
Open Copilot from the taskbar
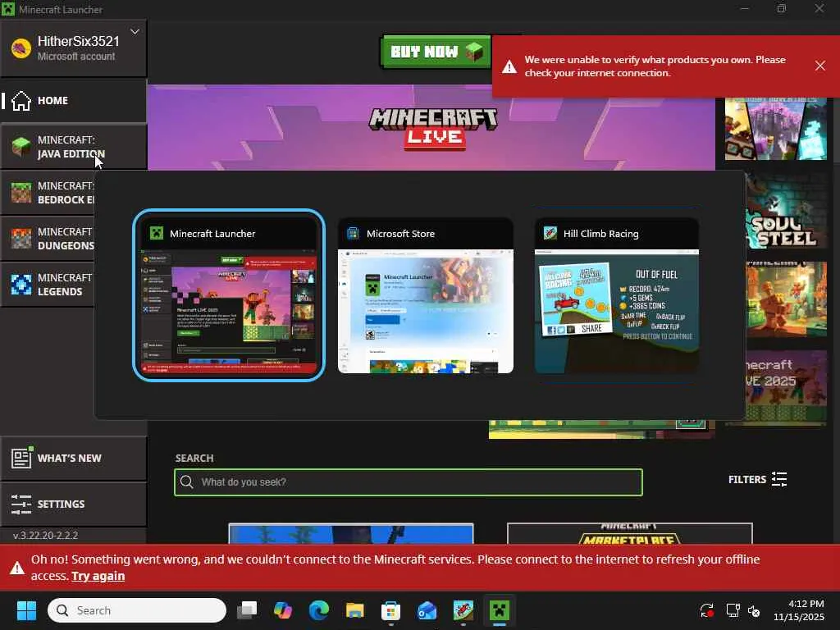pos(282,610)
